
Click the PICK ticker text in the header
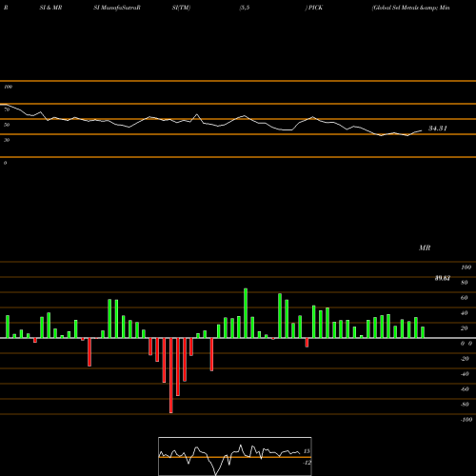click(x=315, y=8)
